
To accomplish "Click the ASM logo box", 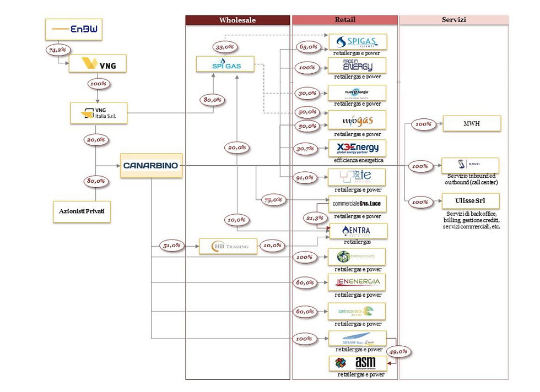I will click(x=358, y=363).
